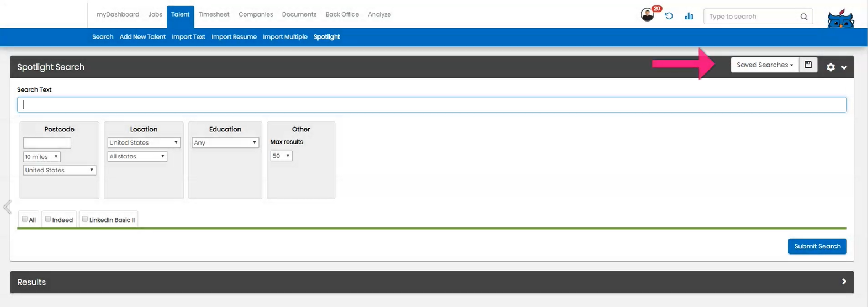The width and height of the screenshot is (868, 307).
Task: Click the save search floppy disk icon
Action: click(x=808, y=65)
